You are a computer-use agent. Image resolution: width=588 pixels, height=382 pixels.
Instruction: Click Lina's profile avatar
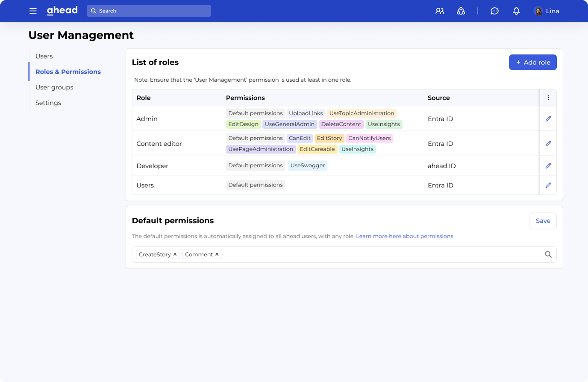[x=538, y=11]
